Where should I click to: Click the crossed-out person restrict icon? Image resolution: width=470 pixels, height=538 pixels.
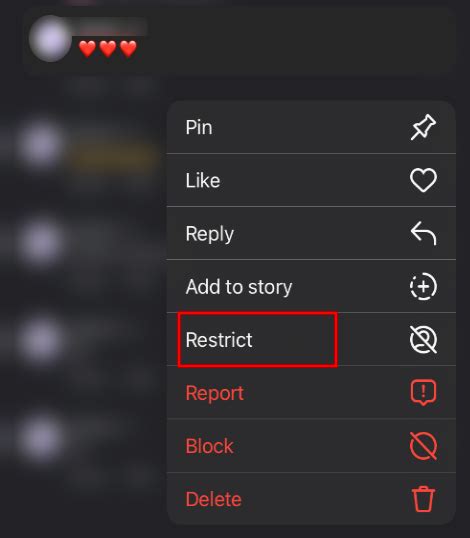click(423, 340)
